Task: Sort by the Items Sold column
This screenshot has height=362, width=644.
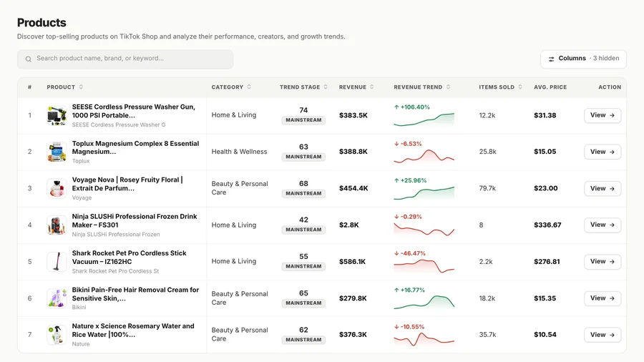Action: [500, 87]
